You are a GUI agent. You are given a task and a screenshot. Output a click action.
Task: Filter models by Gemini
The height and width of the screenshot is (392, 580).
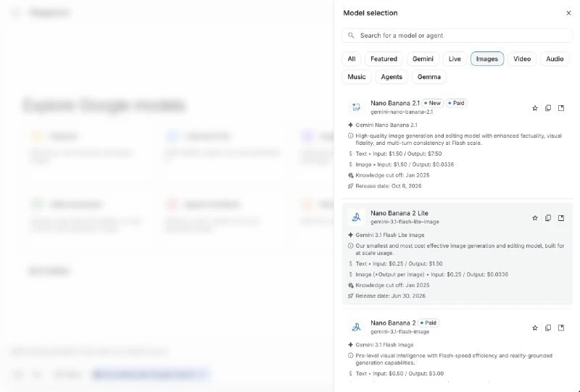[423, 59]
